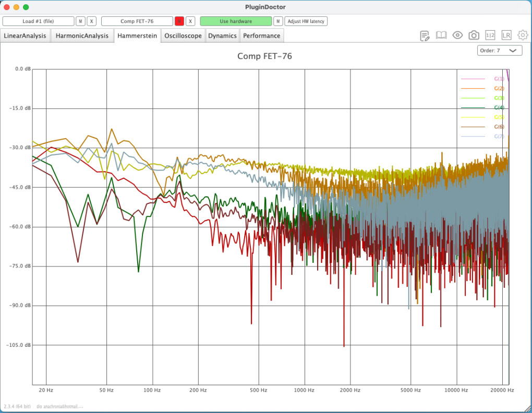The height and width of the screenshot is (413, 532).
Task: Switch to the HarmonicAnalysis tab
Action: 82,36
